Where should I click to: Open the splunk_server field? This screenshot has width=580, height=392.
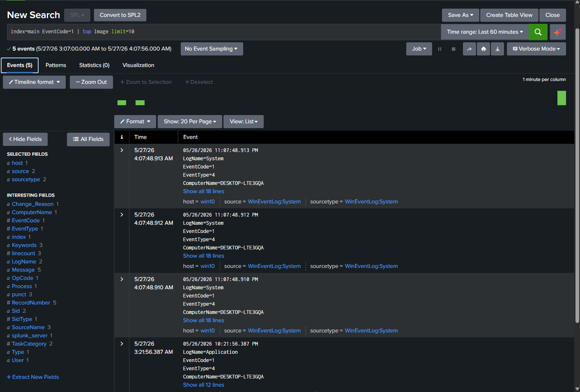30,336
